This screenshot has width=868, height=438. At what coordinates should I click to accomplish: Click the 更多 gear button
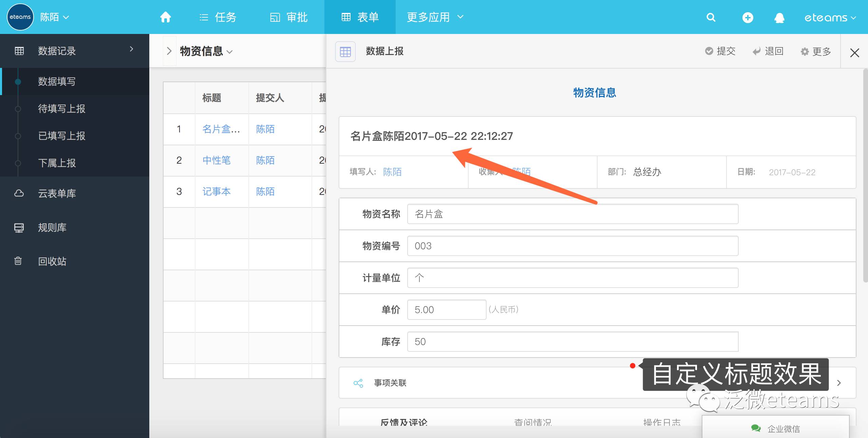point(816,52)
